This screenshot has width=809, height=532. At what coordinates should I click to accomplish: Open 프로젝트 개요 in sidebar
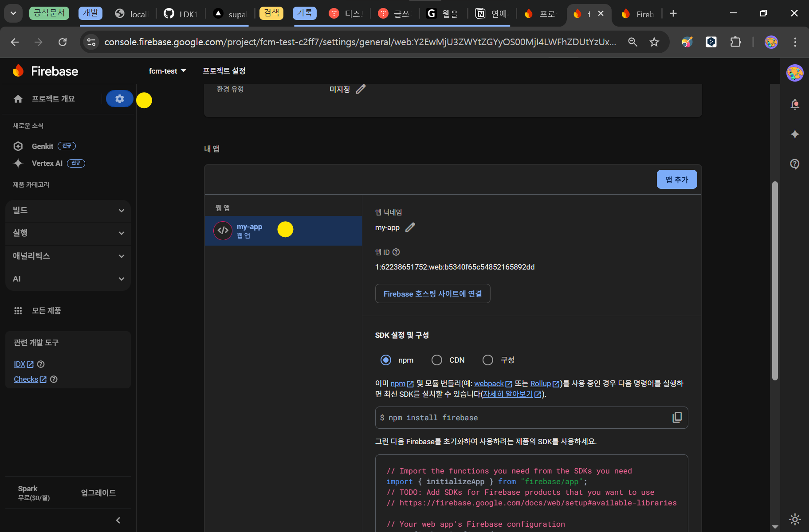53,99
